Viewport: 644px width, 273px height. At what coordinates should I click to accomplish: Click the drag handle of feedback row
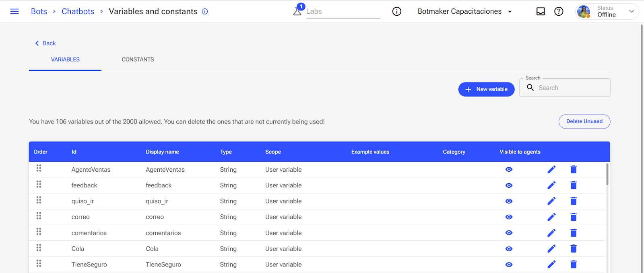[x=39, y=184]
